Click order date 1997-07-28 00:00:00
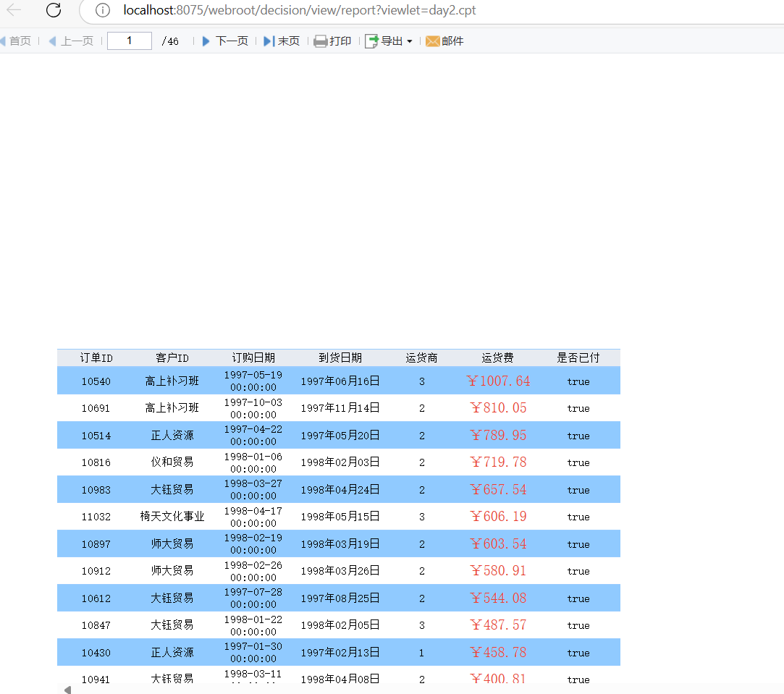784x694 pixels. [x=253, y=598]
